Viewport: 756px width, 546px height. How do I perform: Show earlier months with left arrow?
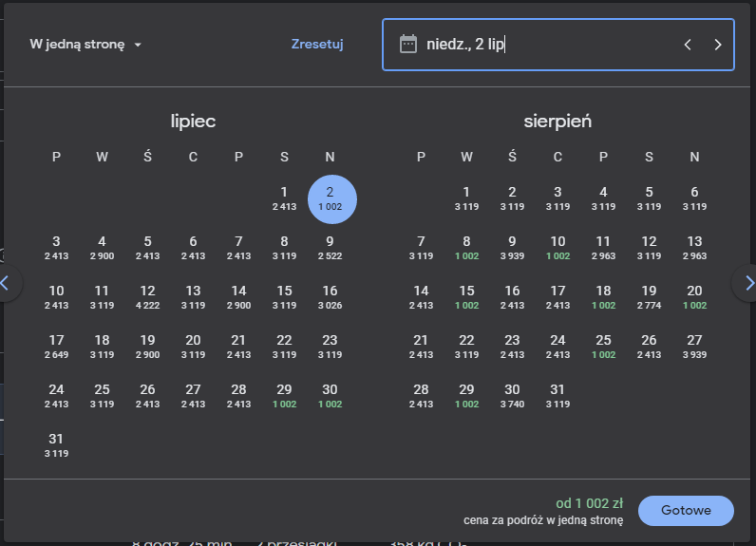pos(6,283)
